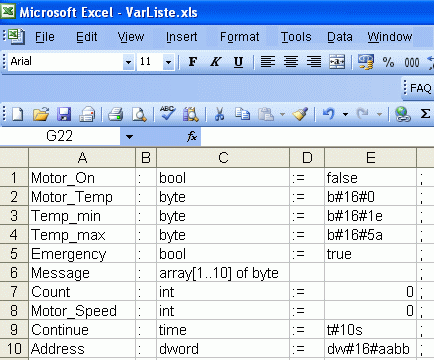This screenshot has height=360, width=434.
Task: Click in the formula bar input
Action: click(317, 136)
